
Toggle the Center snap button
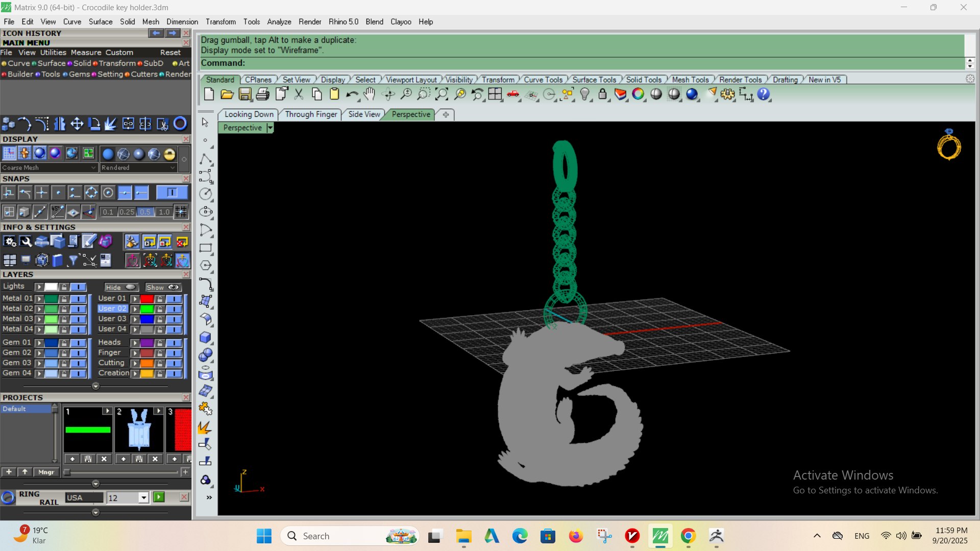[x=108, y=192]
